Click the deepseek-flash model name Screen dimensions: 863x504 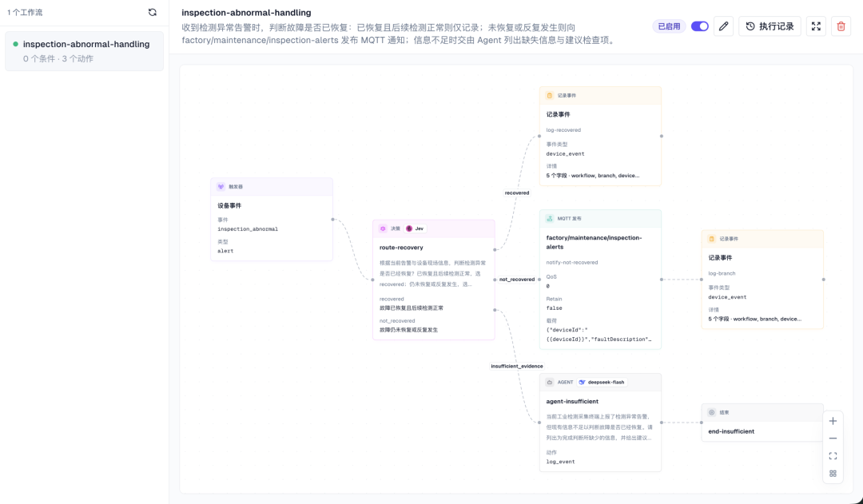pyautogui.click(x=606, y=382)
